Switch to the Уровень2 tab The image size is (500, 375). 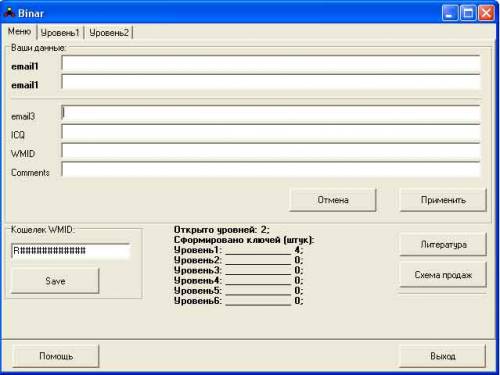coord(109,33)
